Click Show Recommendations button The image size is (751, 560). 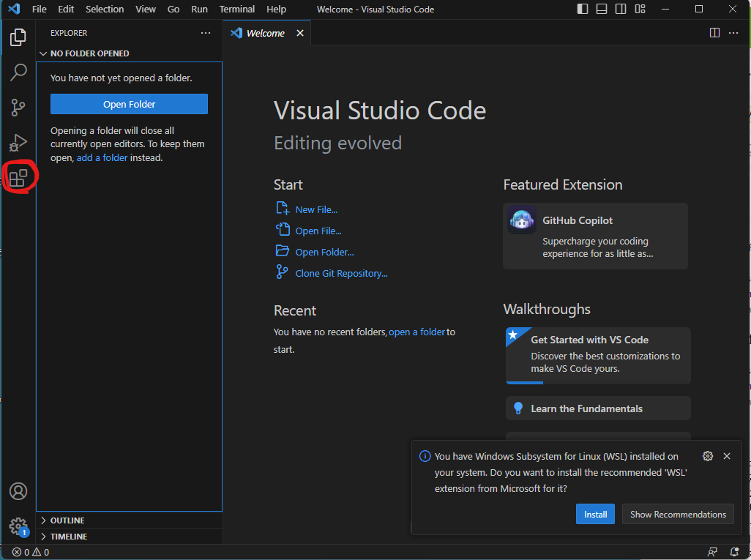pyautogui.click(x=678, y=514)
